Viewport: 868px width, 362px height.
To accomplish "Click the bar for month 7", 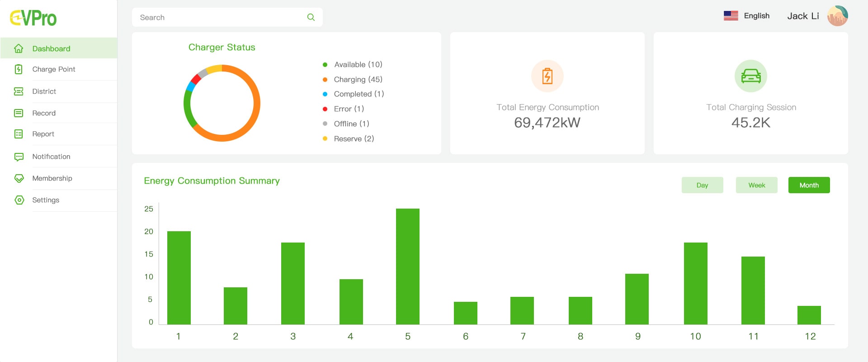I will [x=522, y=310].
